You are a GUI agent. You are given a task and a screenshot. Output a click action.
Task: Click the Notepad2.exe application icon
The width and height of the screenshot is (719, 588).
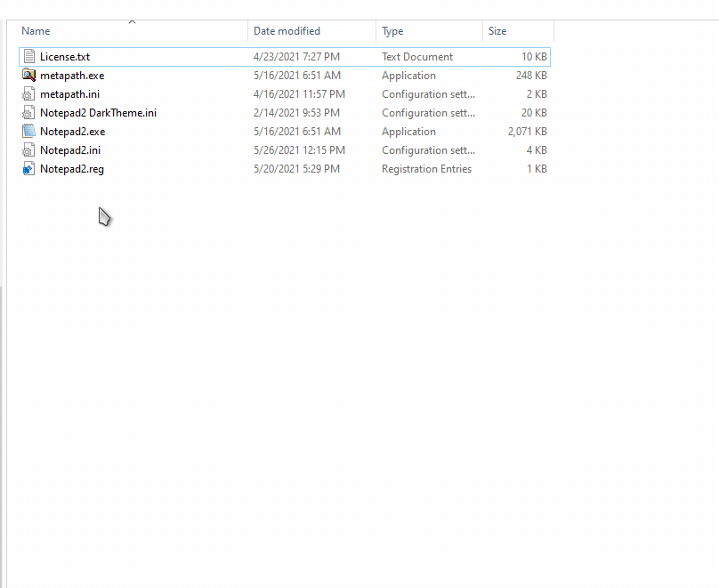28,131
